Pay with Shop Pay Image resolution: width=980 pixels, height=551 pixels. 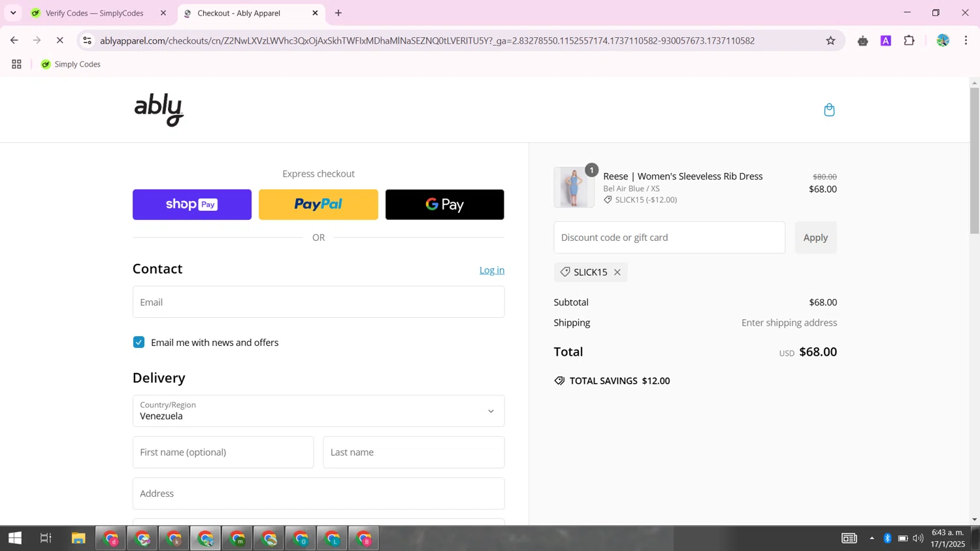click(x=192, y=204)
